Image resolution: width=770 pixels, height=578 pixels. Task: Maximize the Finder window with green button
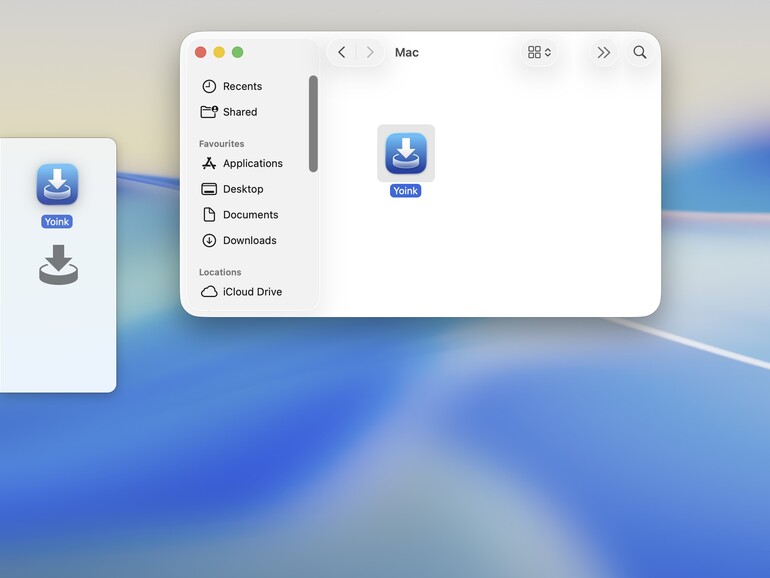(238, 52)
